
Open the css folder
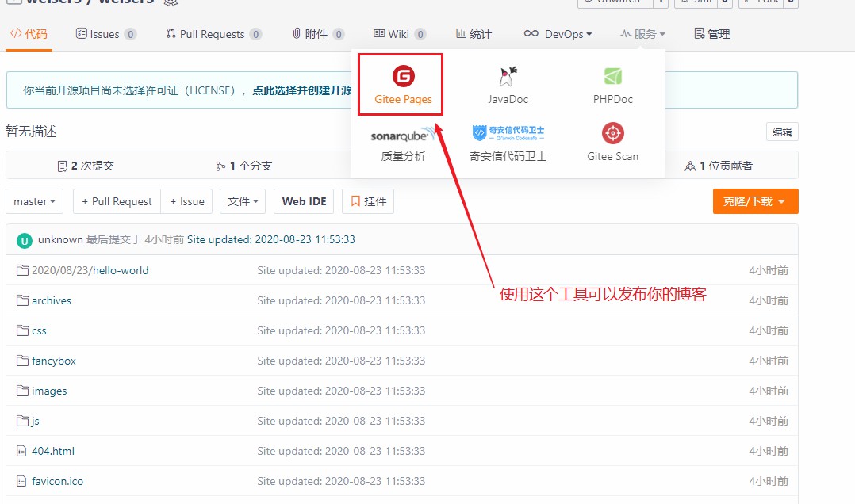click(x=39, y=330)
